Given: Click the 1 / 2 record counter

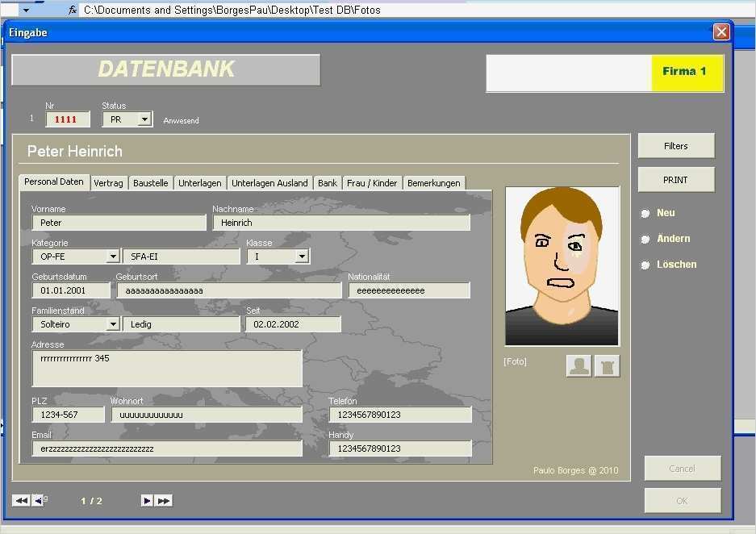Looking at the screenshot, I should click(x=91, y=501).
